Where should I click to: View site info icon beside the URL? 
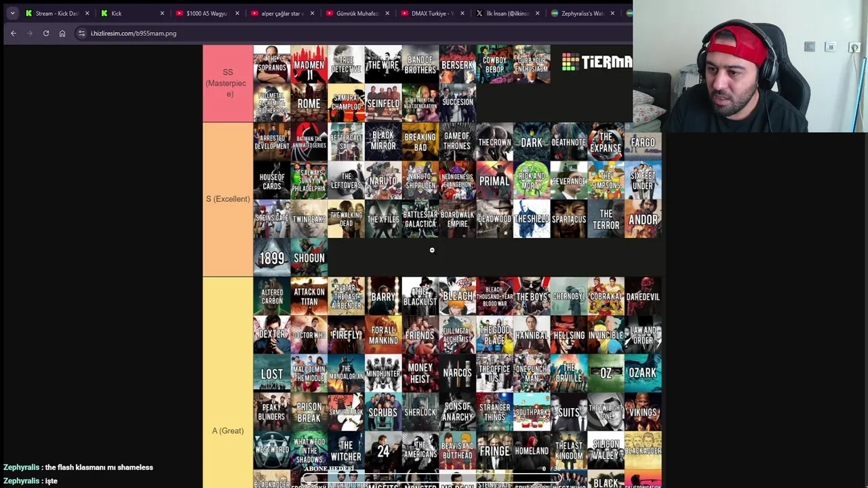point(81,33)
